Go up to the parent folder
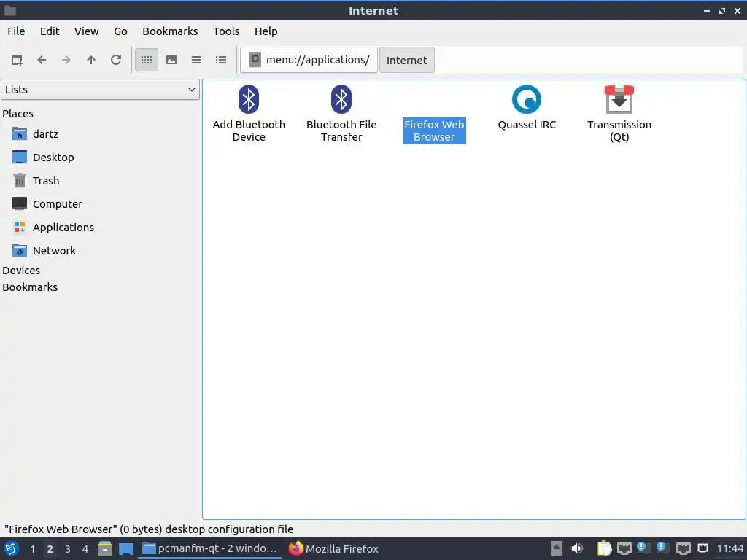Viewport: 747px width, 560px height. pyautogui.click(x=91, y=60)
